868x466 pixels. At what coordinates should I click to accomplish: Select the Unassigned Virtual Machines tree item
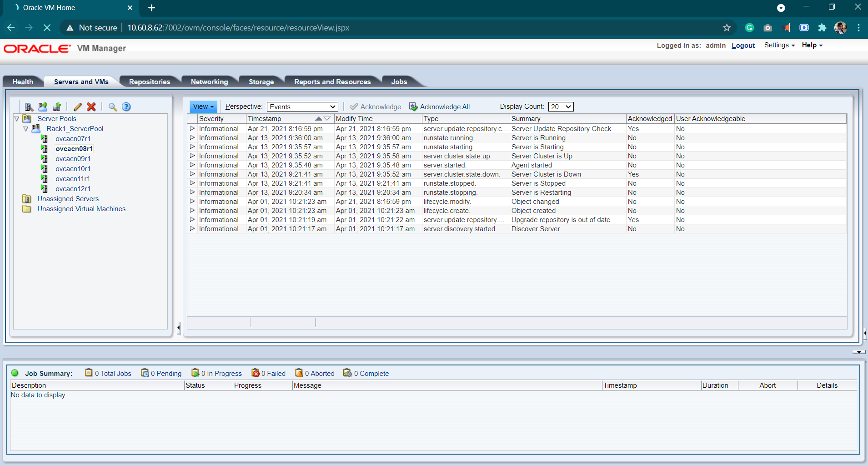coord(81,209)
